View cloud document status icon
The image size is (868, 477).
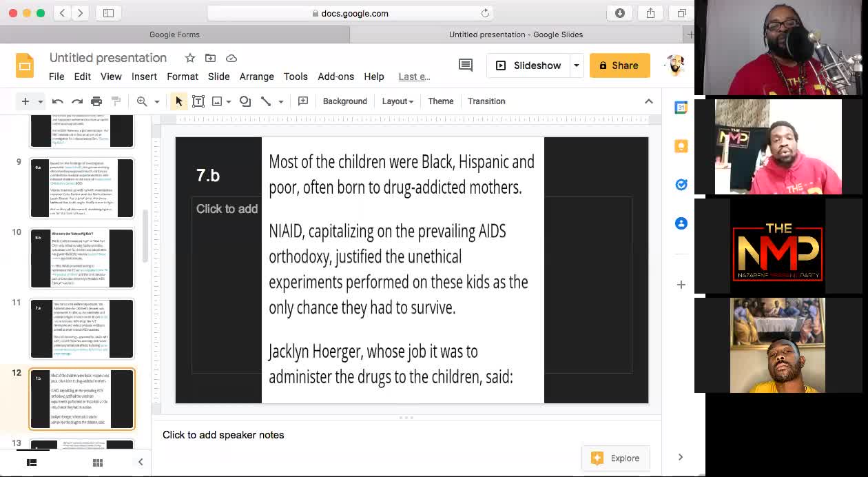point(231,58)
